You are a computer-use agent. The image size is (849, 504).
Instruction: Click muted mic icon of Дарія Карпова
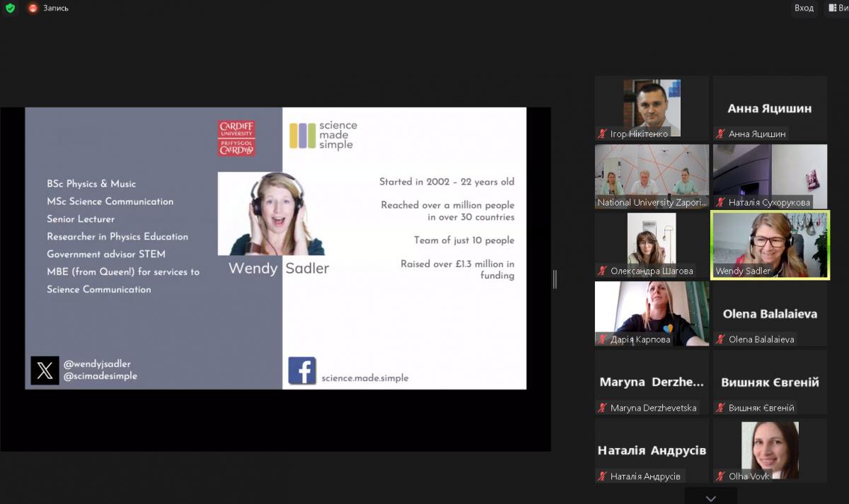[602, 339]
